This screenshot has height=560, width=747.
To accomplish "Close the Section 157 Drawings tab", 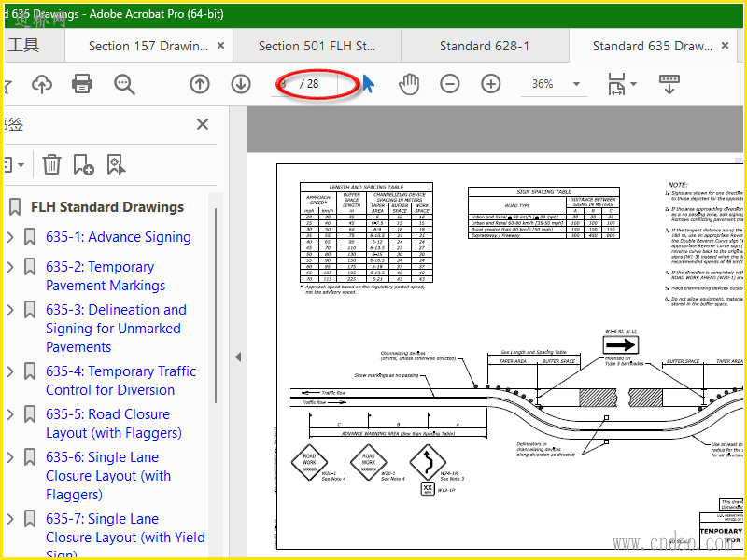I will (220, 45).
